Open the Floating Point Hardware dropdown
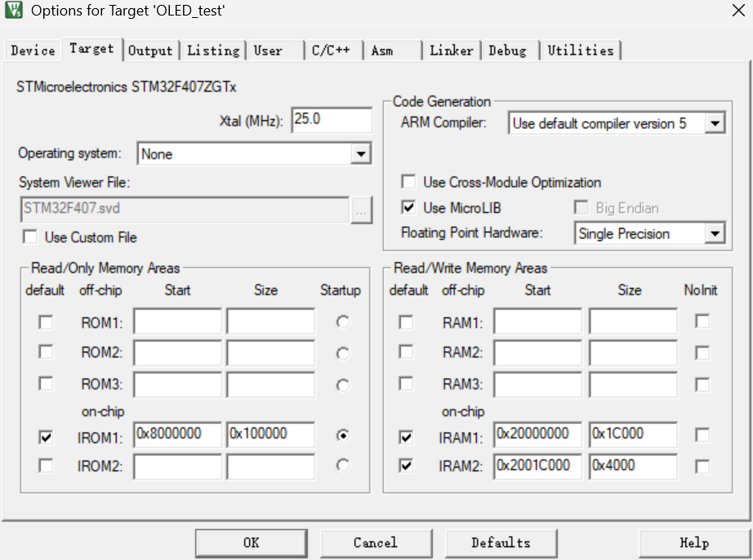The image size is (753, 560). (715, 233)
